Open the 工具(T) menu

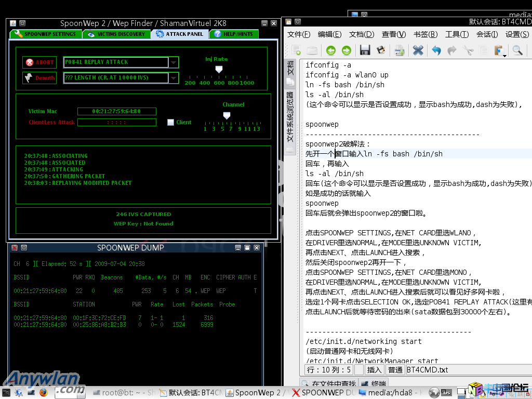457,34
